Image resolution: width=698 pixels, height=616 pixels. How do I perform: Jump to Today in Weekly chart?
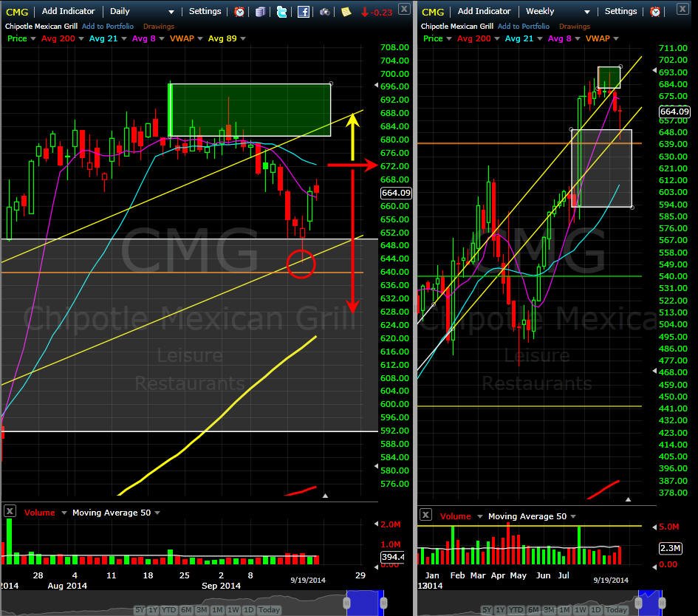coord(616,610)
